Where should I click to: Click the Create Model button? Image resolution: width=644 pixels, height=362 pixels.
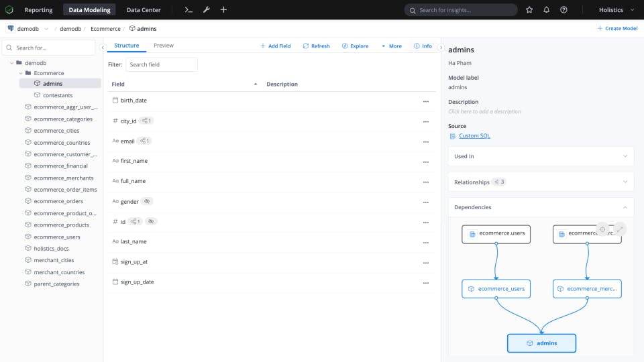coord(617,28)
